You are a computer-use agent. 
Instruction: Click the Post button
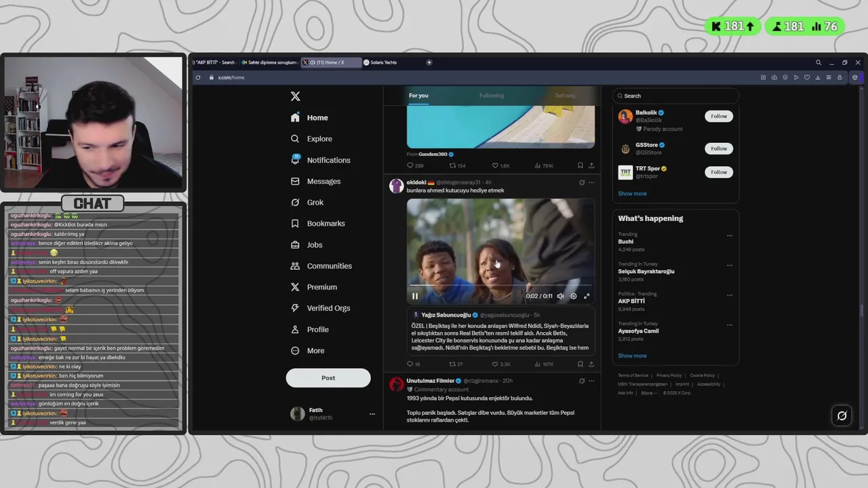tap(328, 378)
